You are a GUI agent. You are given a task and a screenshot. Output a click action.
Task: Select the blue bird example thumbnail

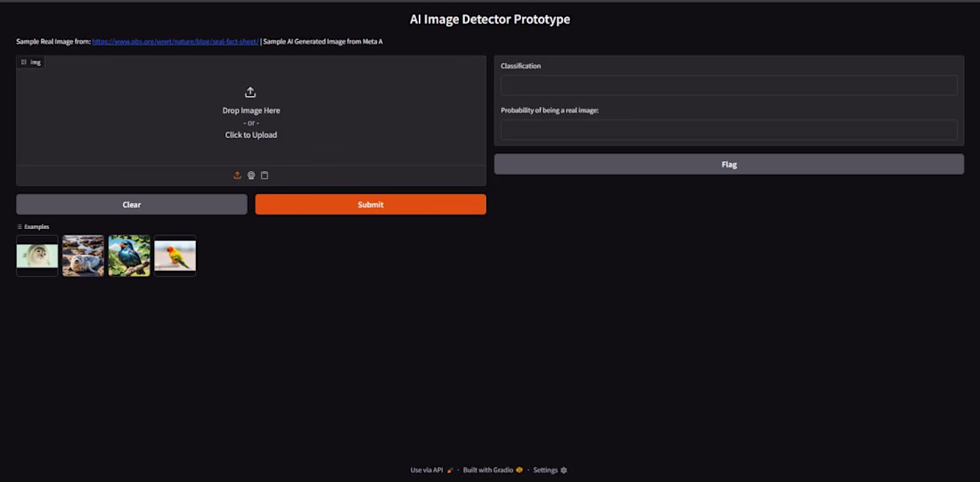click(129, 256)
